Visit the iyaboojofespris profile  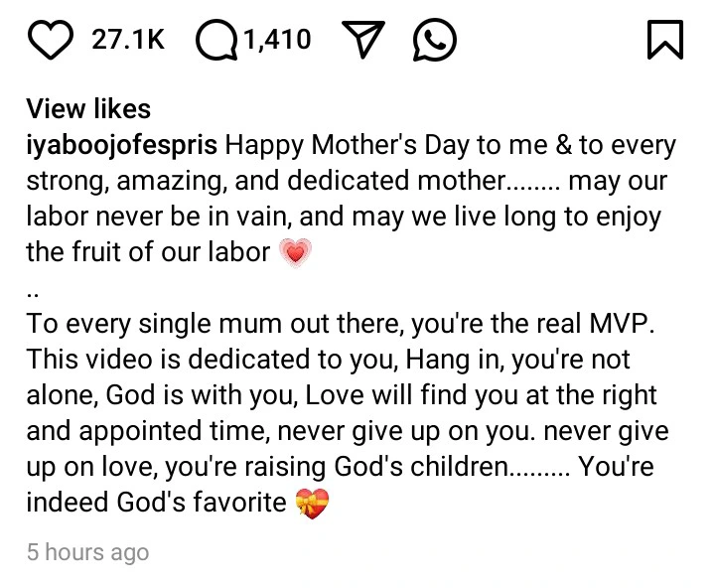(122, 146)
